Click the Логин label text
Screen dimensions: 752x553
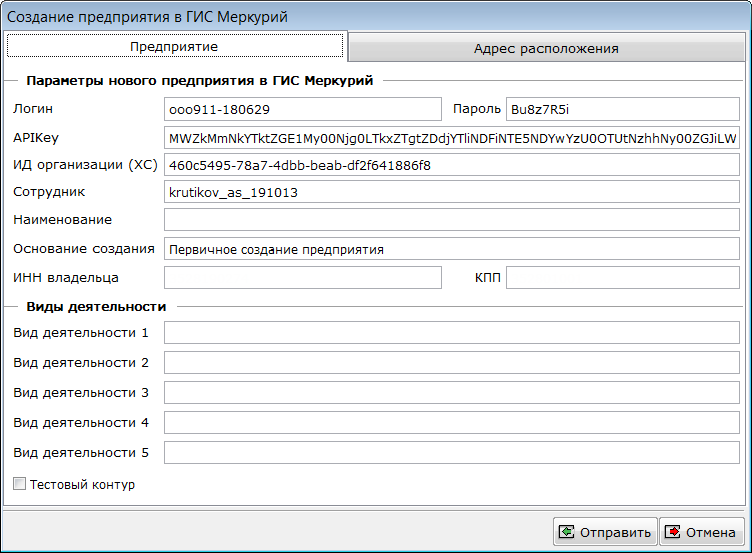(x=33, y=109)
